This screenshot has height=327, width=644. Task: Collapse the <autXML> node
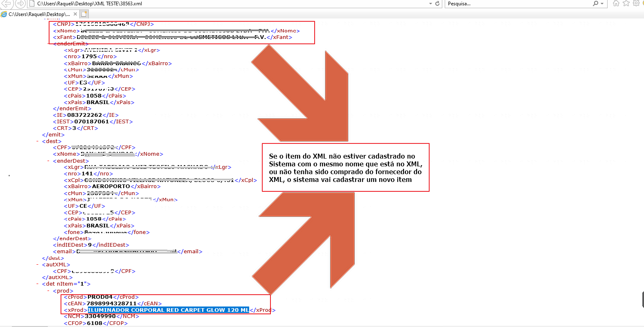point(38,265)
